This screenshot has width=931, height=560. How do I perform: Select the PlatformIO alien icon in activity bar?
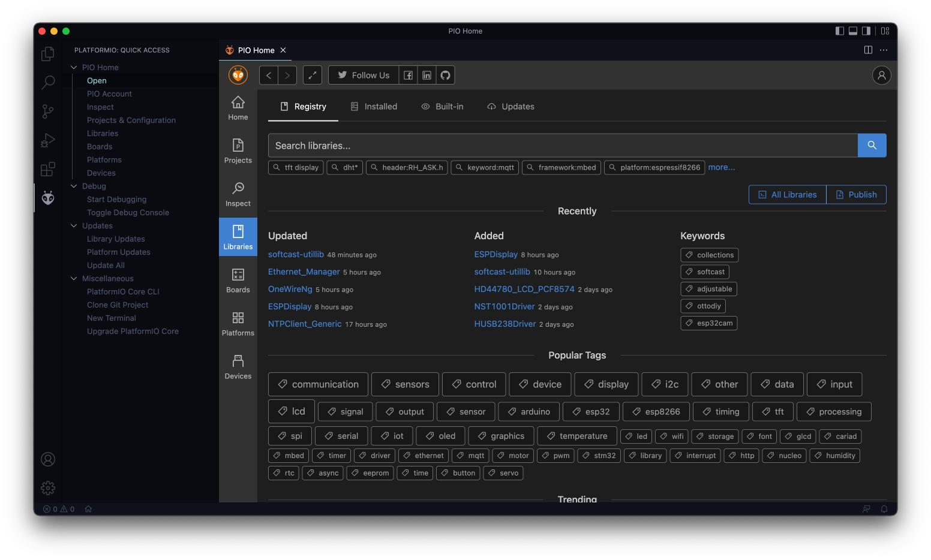(x=48, y=198)
